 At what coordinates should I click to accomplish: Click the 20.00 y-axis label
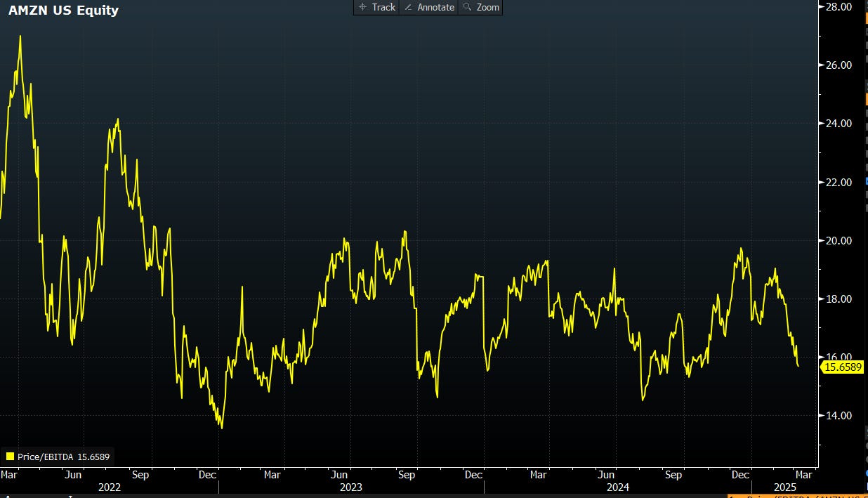click(x=839, y=240)
